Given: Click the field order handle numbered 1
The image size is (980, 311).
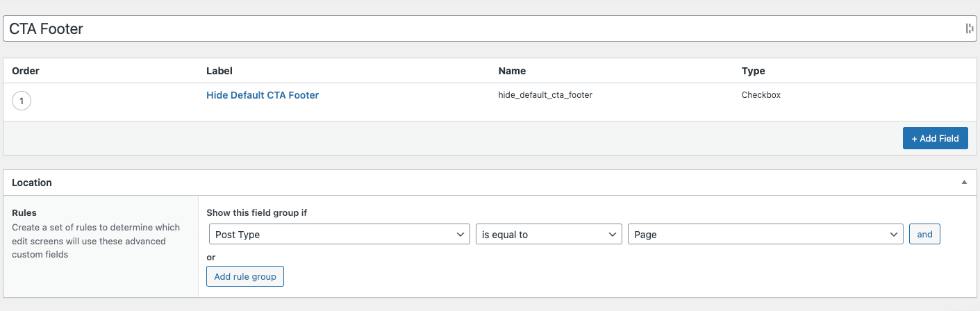Looking at the screenshot, I should click(22, 101).
